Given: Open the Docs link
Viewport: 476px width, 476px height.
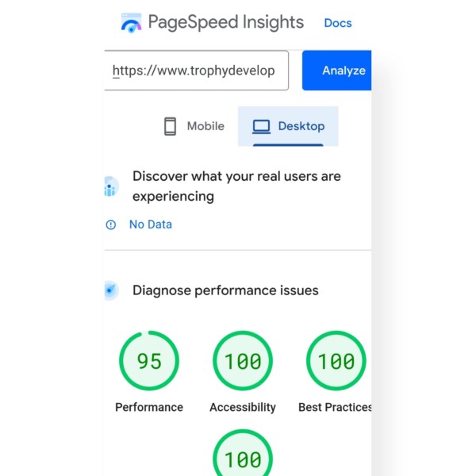Looking at the screenshot, I should point(338,23).
